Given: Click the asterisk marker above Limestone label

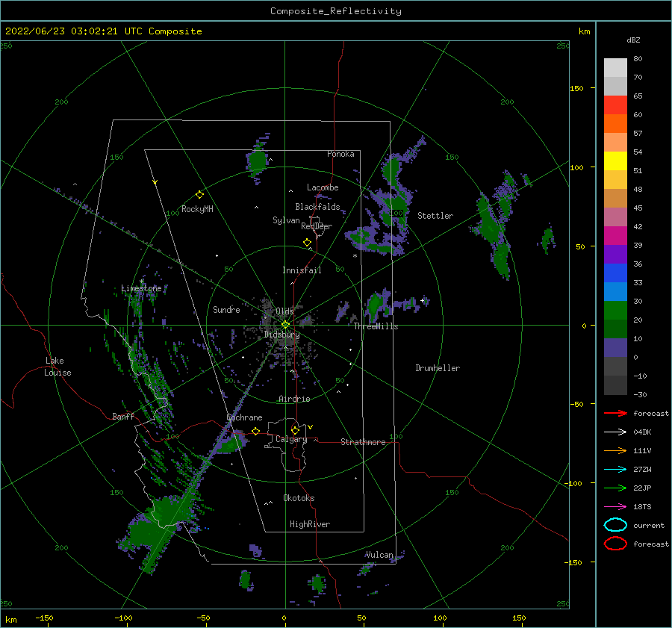Looking at the screenshot, I should click(141, 282).
